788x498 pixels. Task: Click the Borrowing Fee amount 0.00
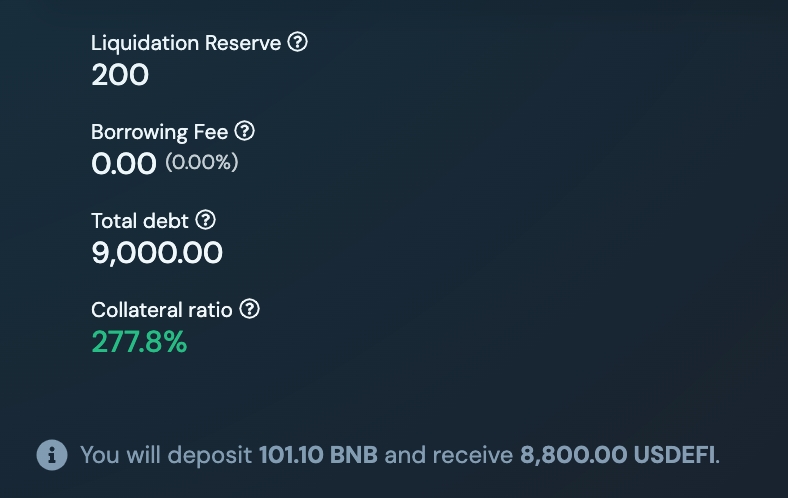(x=124, y=164)
